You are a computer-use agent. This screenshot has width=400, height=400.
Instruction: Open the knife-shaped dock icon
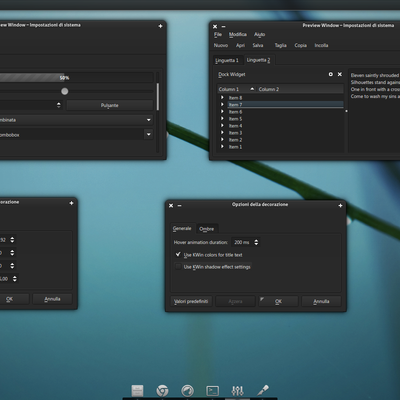click(263, 390)
